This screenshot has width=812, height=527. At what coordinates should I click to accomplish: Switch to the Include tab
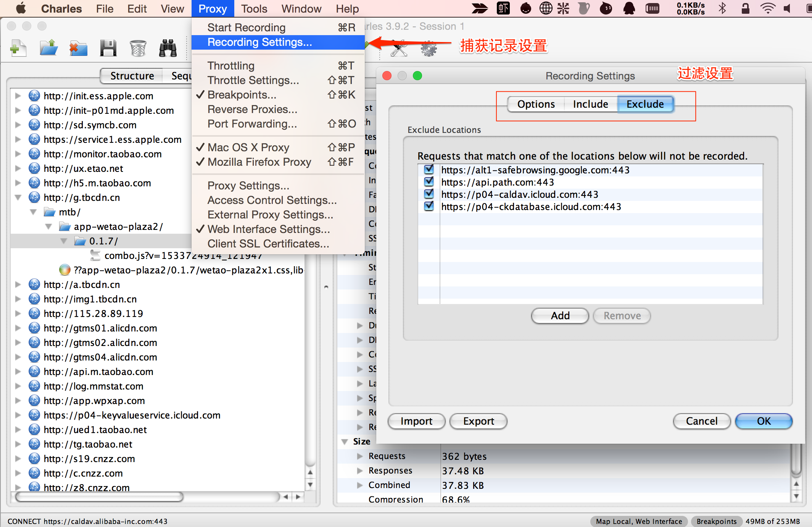pos(590,104)
